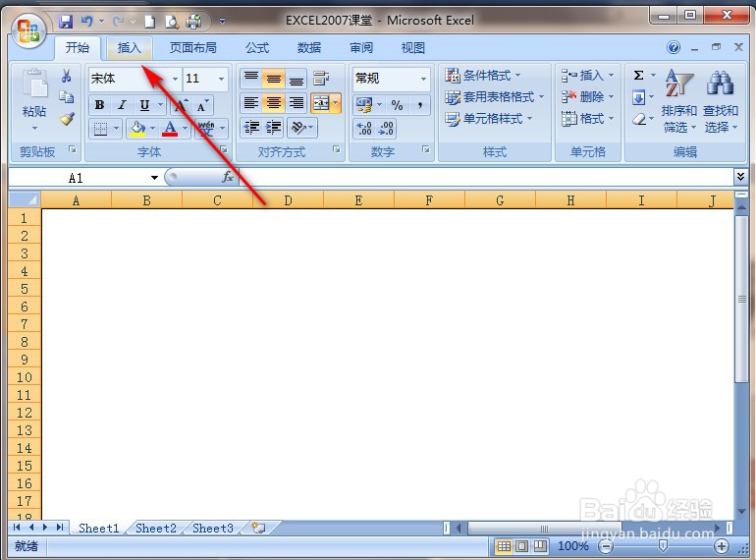Expand the merge and center dropdown arrow
Viewport: 756px width, 560px height.
[x=336, y=103]
